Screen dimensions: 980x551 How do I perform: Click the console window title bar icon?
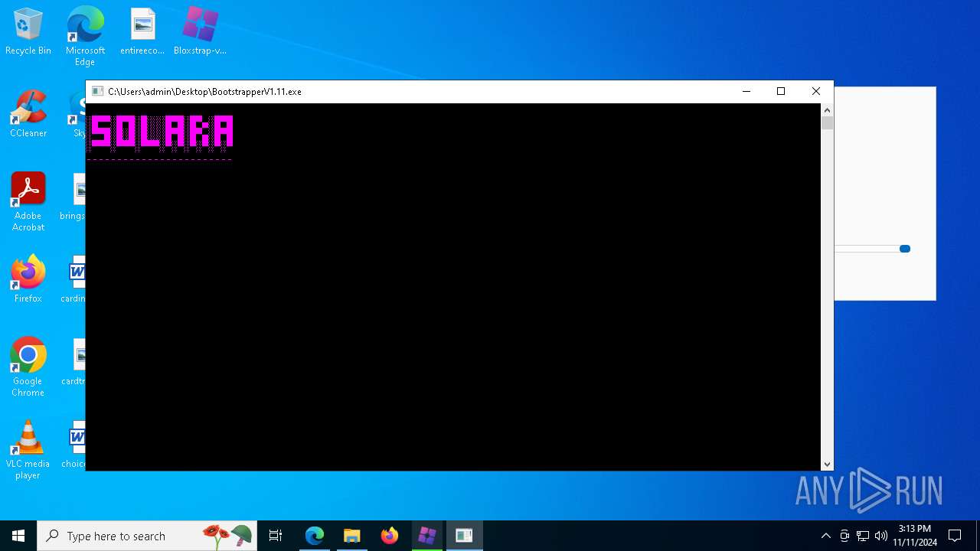point(97,91)
